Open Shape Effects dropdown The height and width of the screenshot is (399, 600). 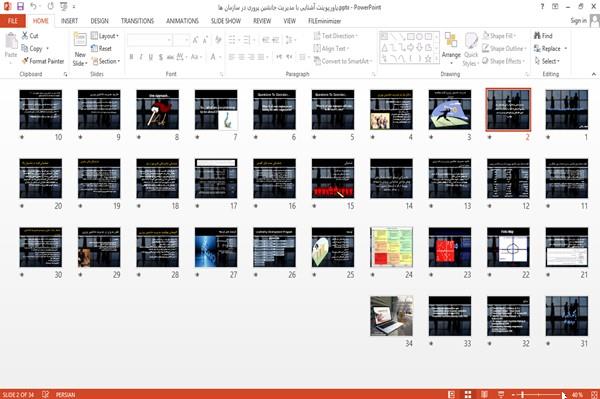(504, 61)
